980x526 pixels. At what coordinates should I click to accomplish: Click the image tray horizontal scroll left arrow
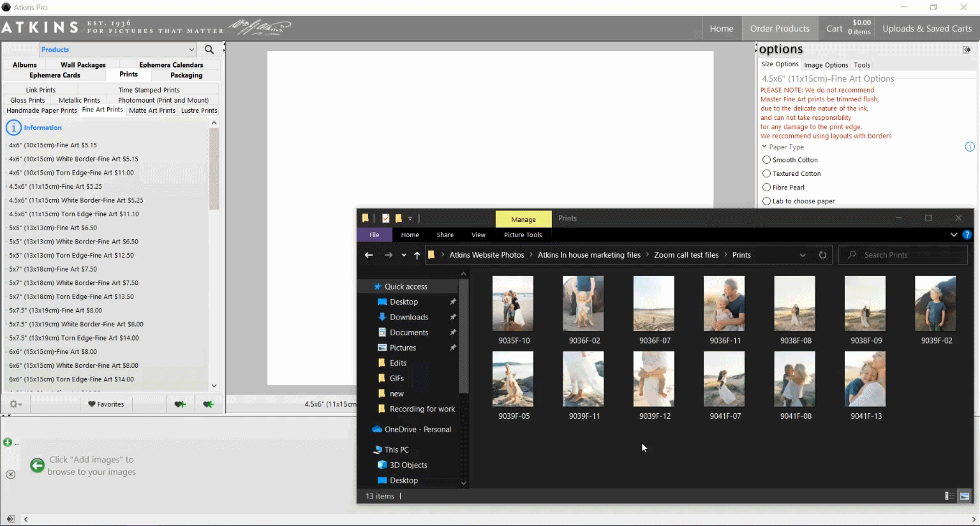(x=26, y=519)
